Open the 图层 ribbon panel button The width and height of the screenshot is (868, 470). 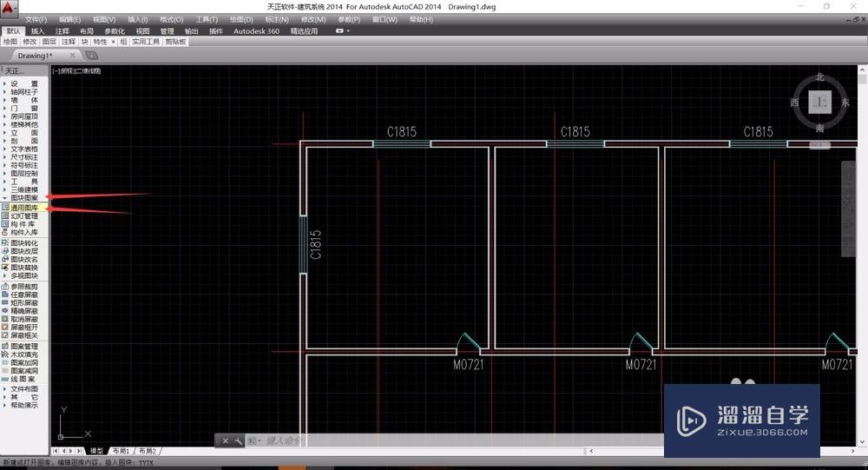[49, 42]
